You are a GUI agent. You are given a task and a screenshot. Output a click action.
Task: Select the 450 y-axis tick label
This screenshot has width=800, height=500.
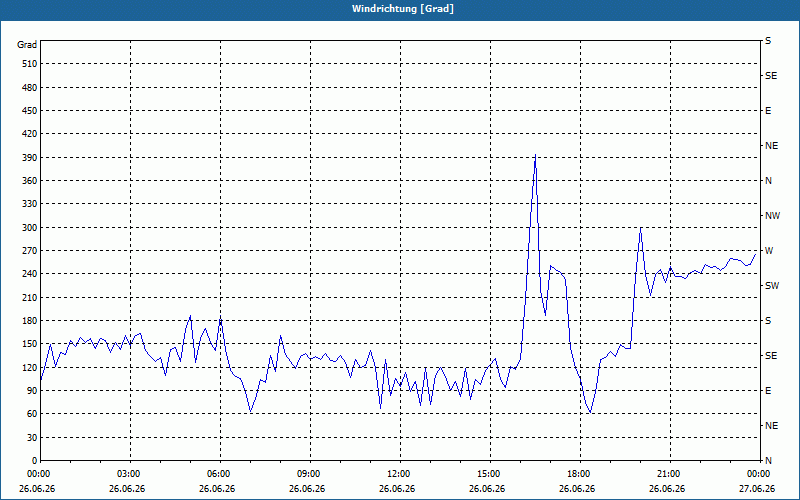pos(30,111)
